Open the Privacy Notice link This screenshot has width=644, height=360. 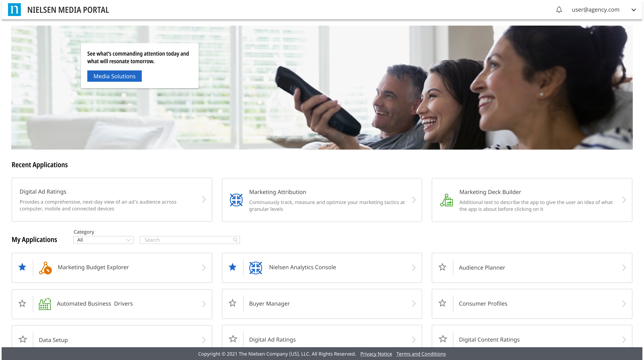tap(376, 354)
